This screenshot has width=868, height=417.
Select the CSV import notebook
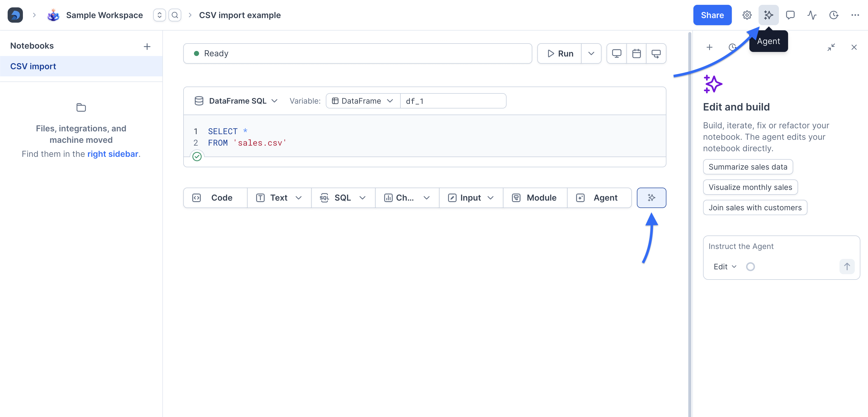(81, 66)
